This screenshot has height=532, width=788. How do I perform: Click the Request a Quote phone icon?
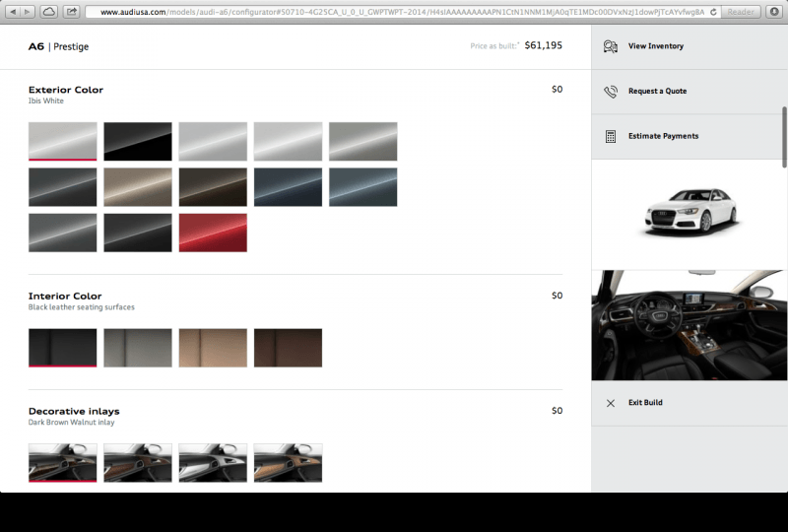click(x=611, y=92)
